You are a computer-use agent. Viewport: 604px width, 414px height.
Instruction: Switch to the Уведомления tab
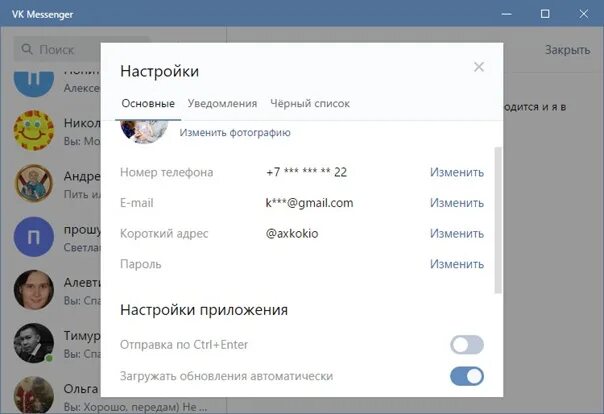(x=222, y=104)
